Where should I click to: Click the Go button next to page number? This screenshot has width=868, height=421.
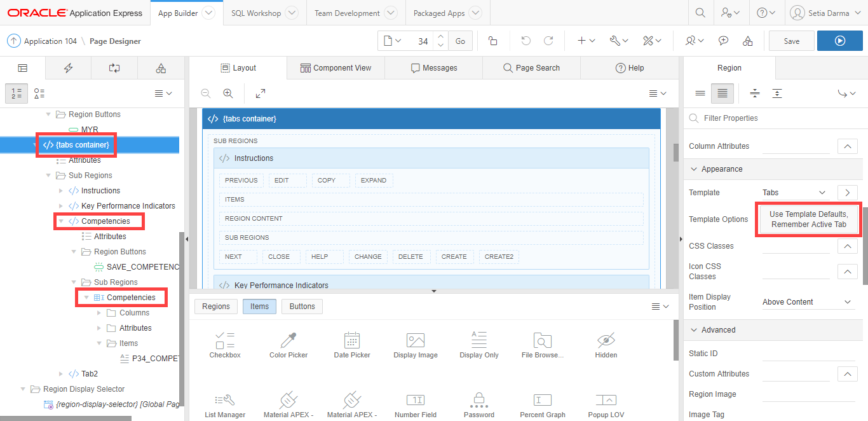(461, 41)
